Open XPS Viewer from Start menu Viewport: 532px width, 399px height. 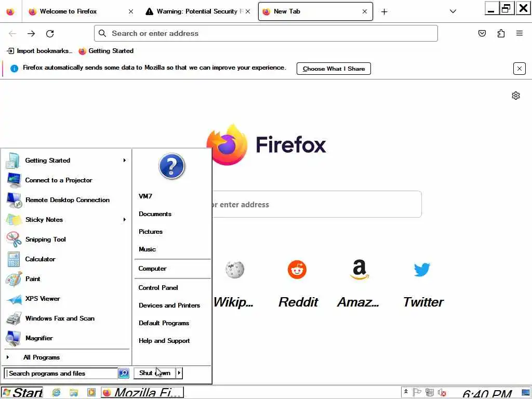[66, 299]
